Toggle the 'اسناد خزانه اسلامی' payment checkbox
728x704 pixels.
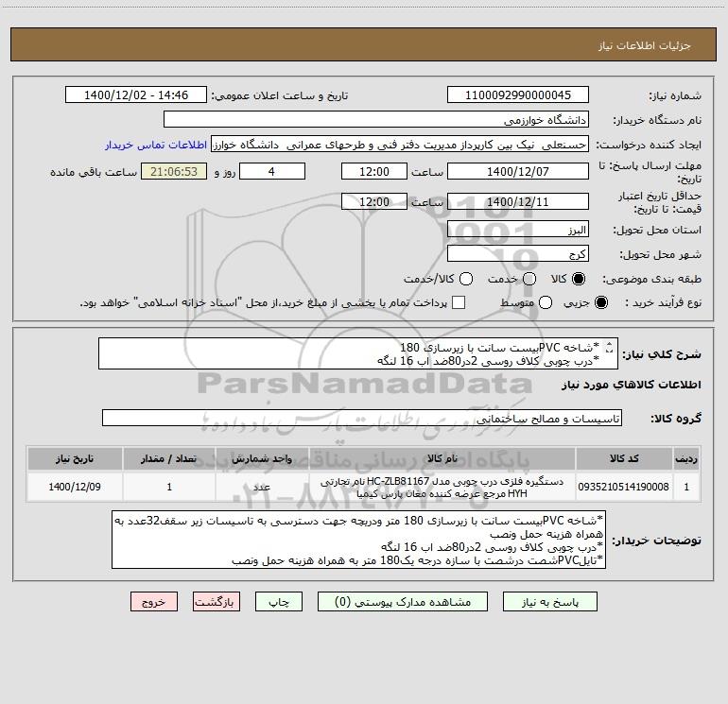[x=459, y=302]
